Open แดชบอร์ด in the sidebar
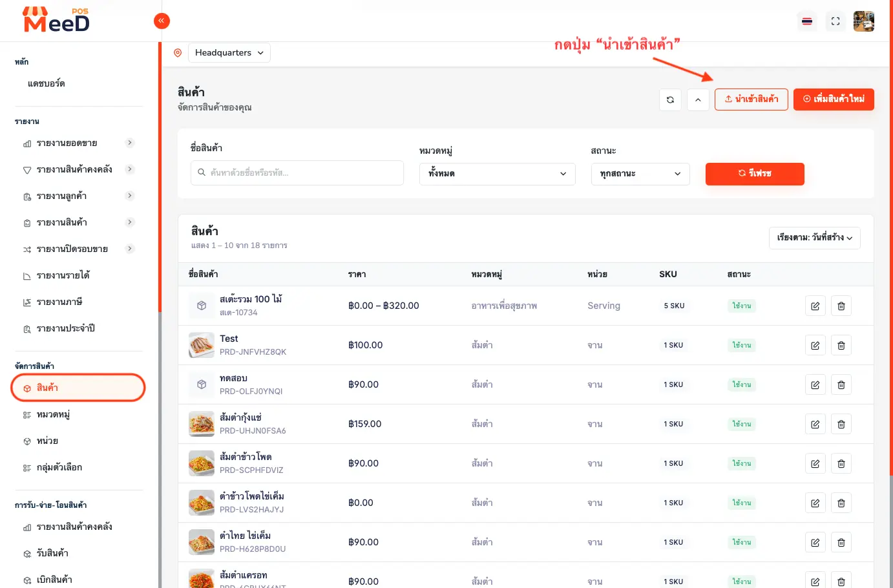 (46, 83)
